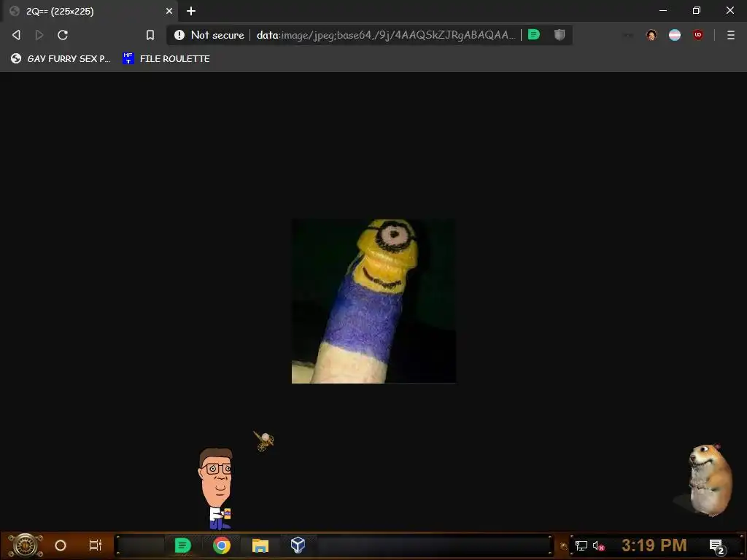Image resolution: width=747 pixels, height=560 pixels.
Task: Click the Not secure warning icon
Action: 179,35
